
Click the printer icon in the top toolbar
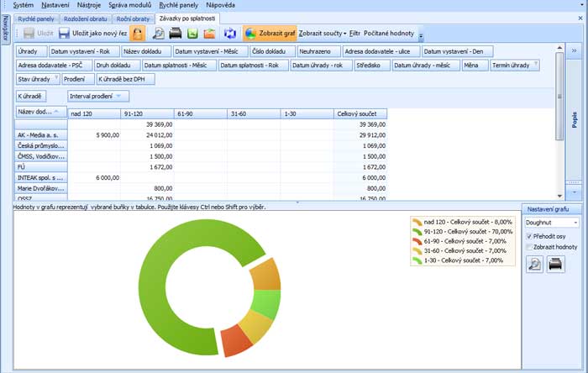[x=176, y=34]
